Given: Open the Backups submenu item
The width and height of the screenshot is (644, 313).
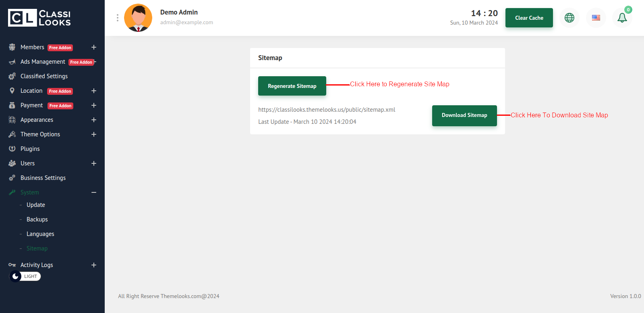Looking at the screenshot, I should click(37, 219).
